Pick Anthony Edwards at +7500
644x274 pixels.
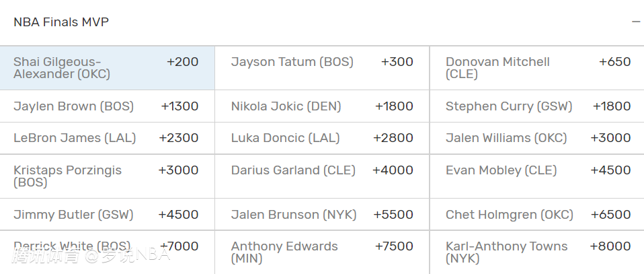click(x=322, y=252)
